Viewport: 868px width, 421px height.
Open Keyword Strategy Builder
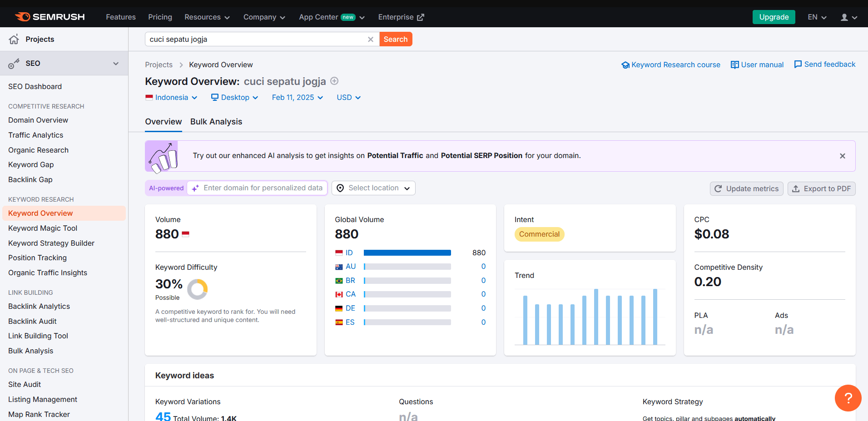tap(51, 243)
